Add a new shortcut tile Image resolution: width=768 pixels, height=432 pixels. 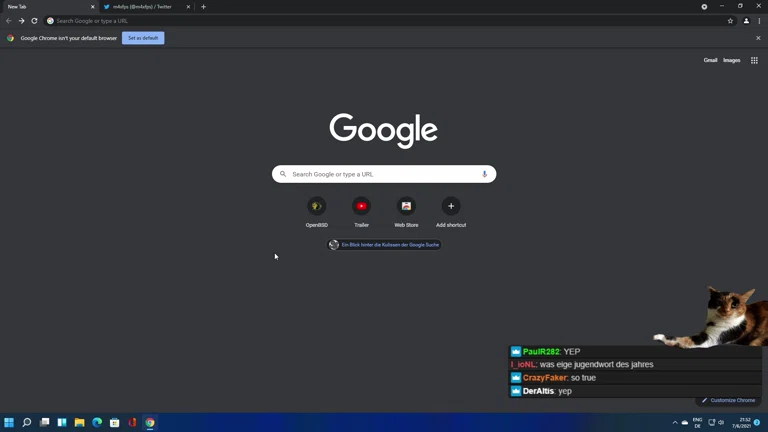tap(451, 212)
